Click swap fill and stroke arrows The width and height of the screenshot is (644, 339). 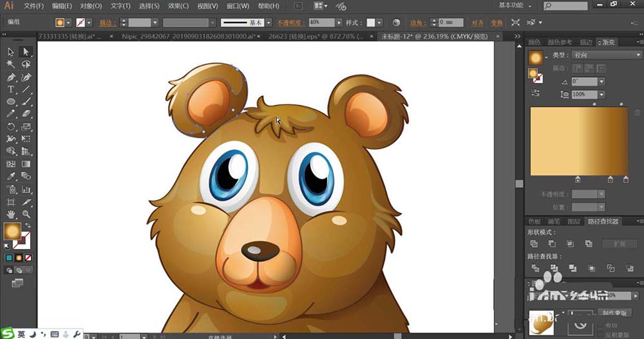pos(28,225)
